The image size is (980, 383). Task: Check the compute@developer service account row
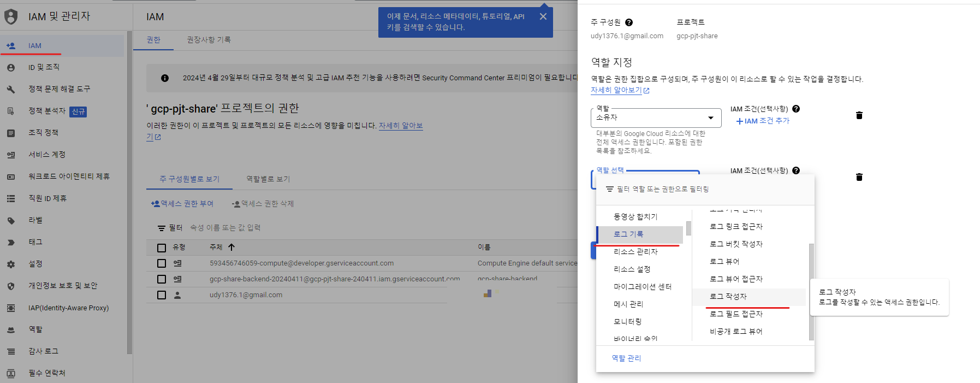tap(162, 263)
